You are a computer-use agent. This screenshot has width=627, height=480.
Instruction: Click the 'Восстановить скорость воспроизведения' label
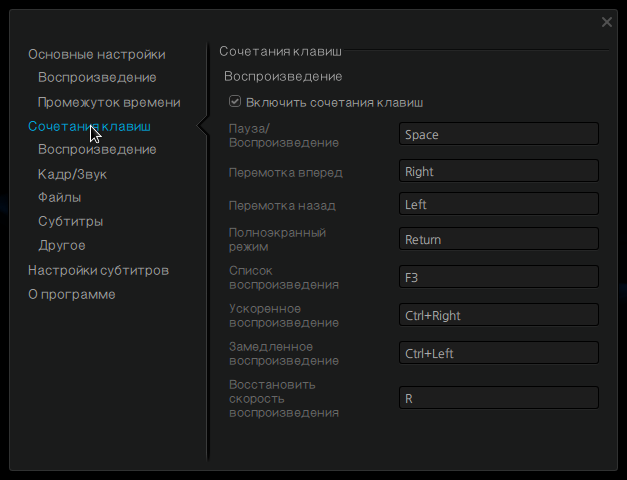coord(284,398)
